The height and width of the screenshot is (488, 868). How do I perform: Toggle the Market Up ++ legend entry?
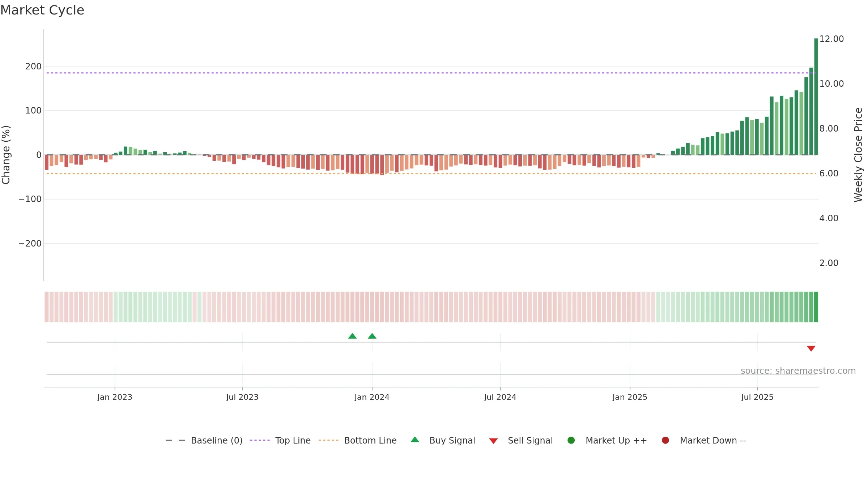607,440
